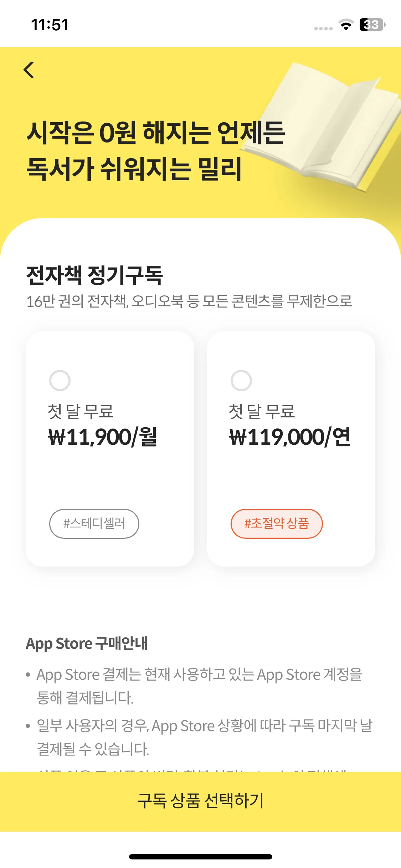Tap the ₩11,900/월 price text
Viewport: 401px width, 868px height.
[x=102, y=437]
